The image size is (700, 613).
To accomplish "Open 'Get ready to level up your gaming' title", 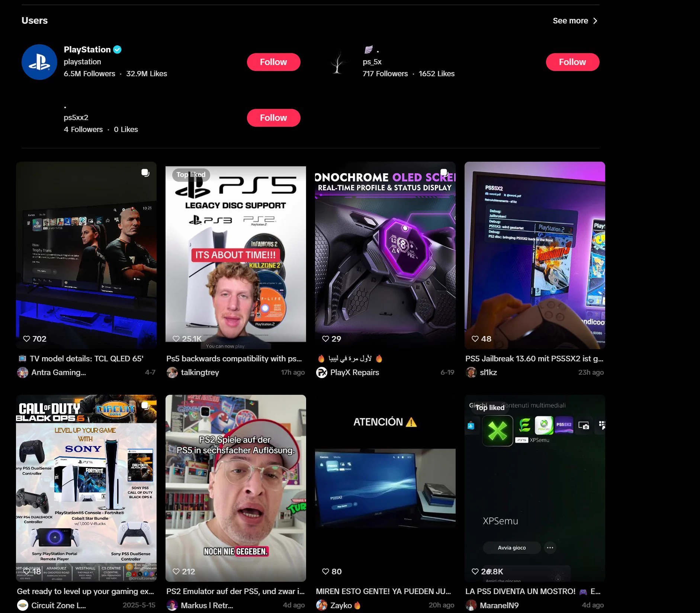I will coord(85,591).
